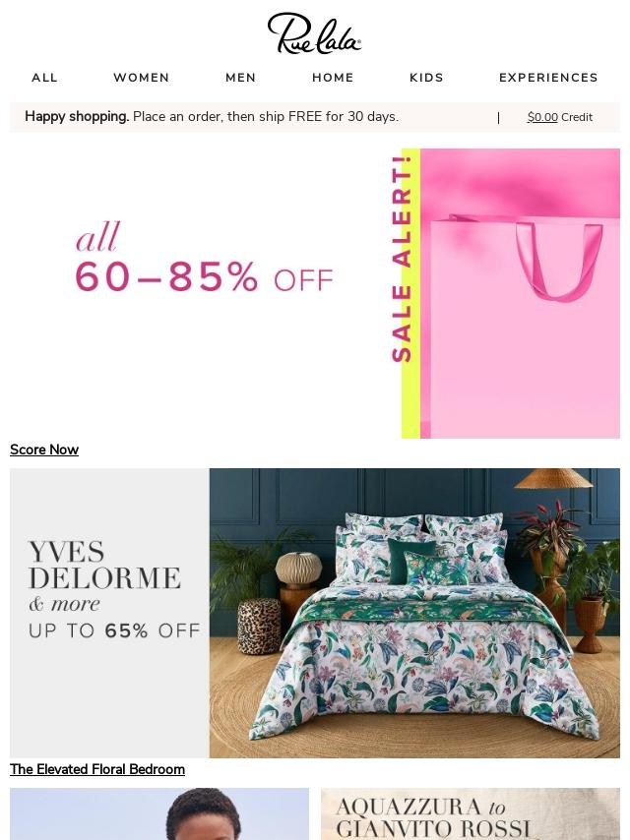The width and height of the screenshot is (630, 840).
Task: Click the pink shopping bag sale image
Action: click(520, 293)
